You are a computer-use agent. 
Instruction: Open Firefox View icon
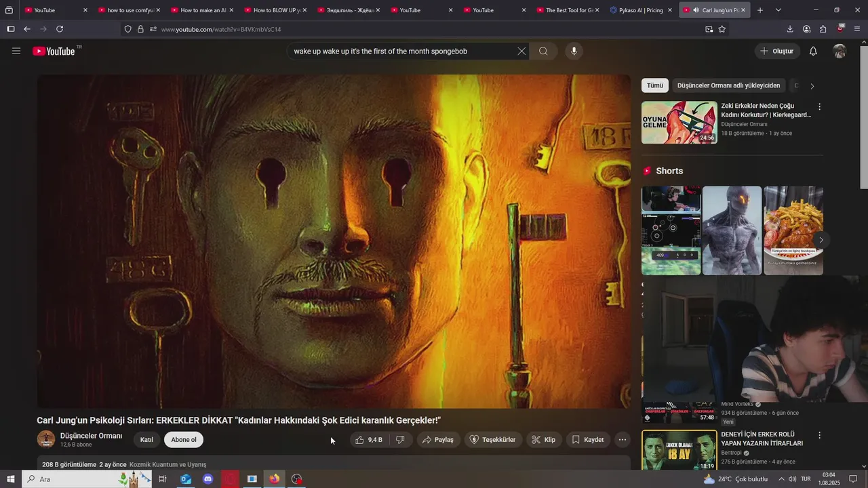pos(9,10)
